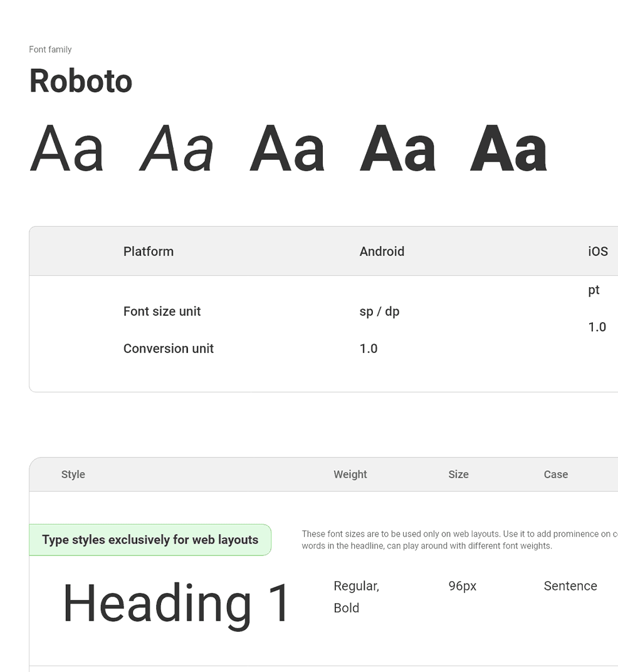
Task: Click the Case column header
Action: 556,475
